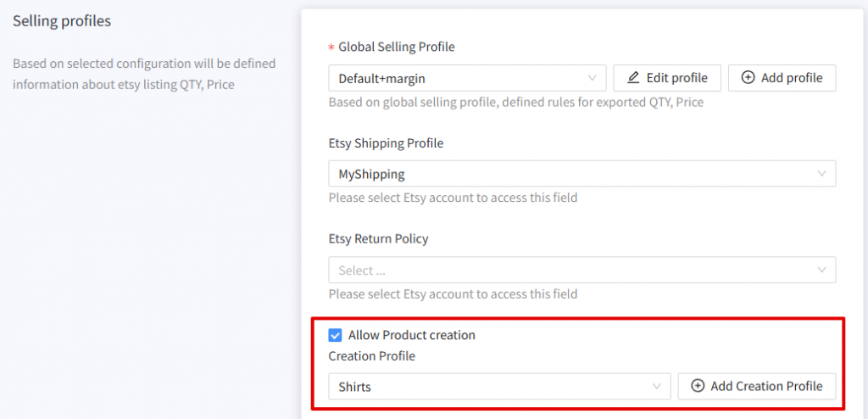Click the Selling profiles section heading
868x419 pixels.
(62, 21)
